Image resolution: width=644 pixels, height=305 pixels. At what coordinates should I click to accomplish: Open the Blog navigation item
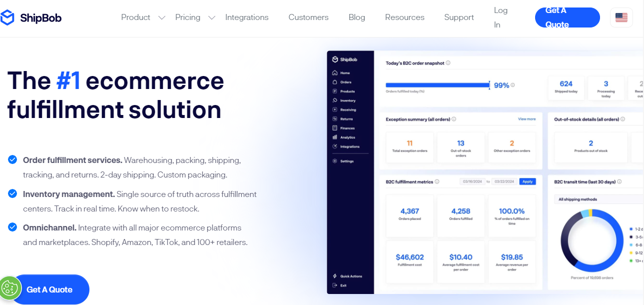pos(357,17)
